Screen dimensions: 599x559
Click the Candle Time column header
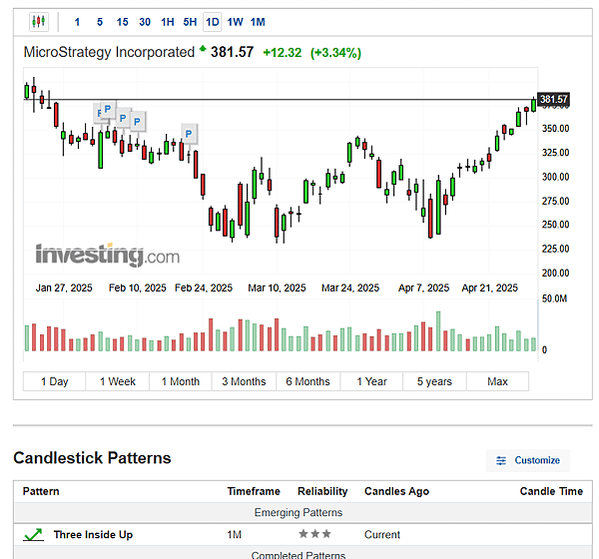[551, 491]
